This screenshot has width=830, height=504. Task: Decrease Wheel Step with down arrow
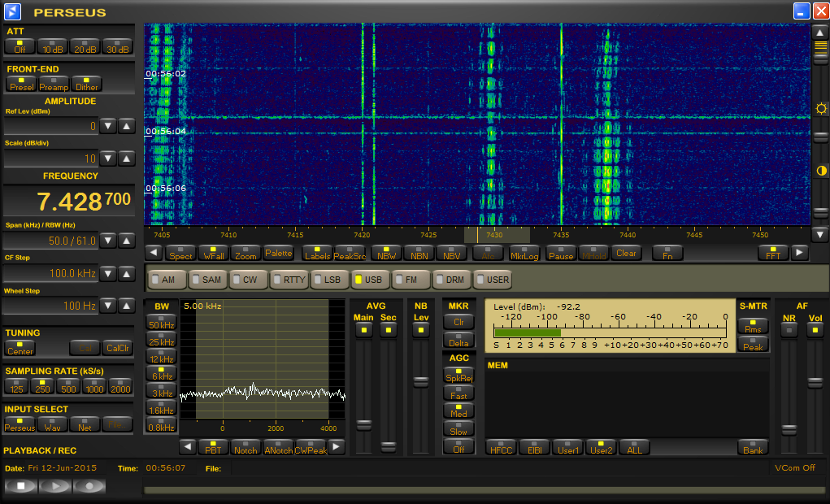point(108,306)
